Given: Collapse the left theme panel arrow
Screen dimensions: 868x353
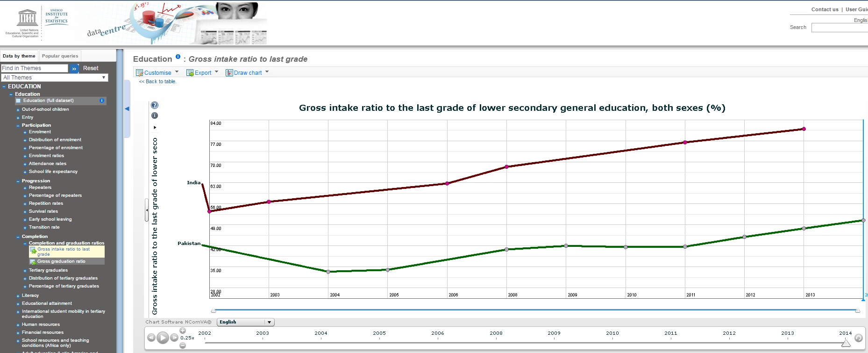Looking at the screenshot, I should [127, 108].
